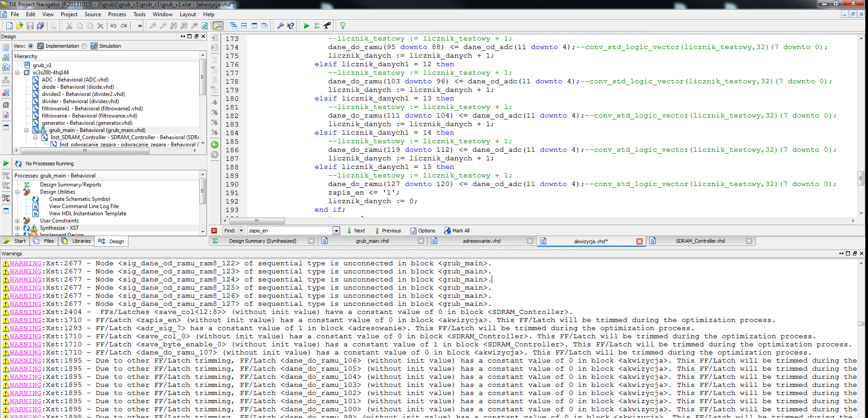868x418 pixels.
Task: Click the code editor horizontal scrollbar thumb
Action: [257, 221]
